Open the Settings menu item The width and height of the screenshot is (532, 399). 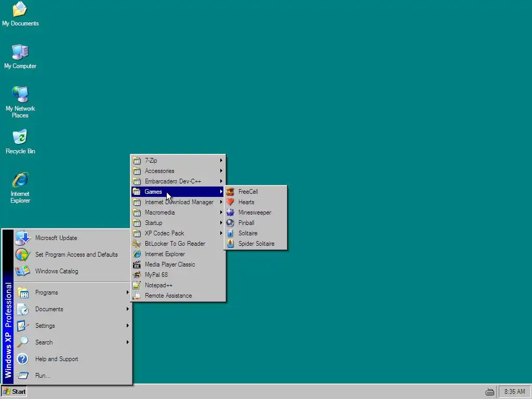(72, 326)
